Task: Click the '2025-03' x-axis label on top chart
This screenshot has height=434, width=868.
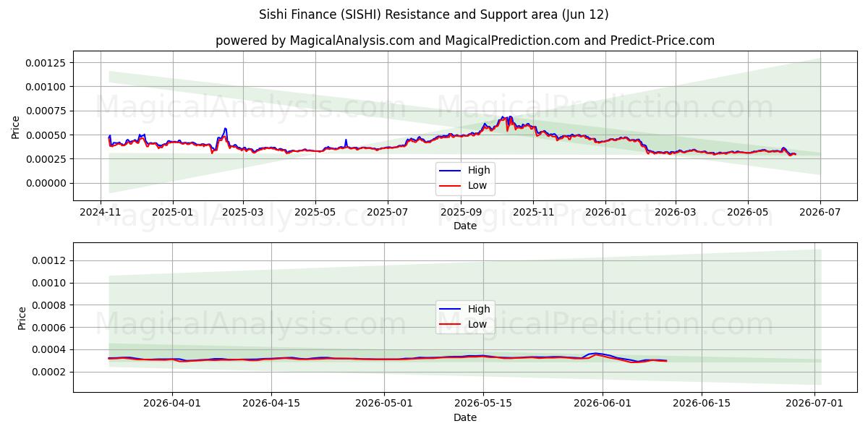Action: [x=243, y=213]
